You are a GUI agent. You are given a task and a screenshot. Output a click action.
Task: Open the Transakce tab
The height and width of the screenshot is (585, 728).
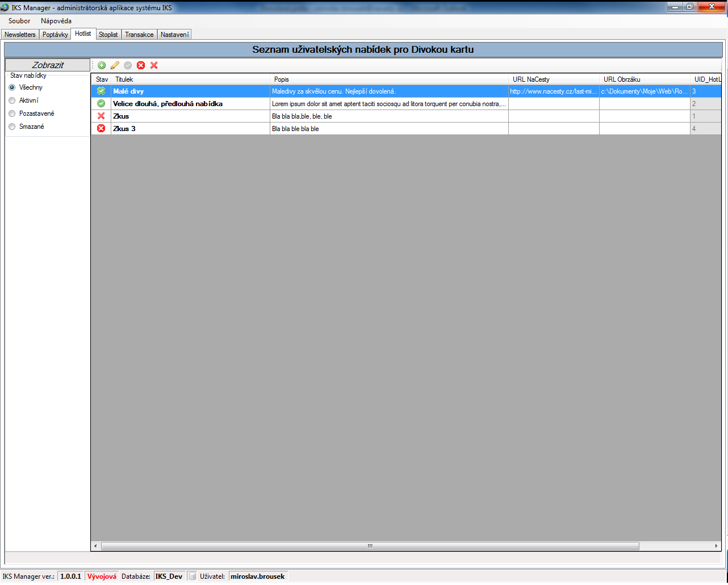[x=139, y=35]
